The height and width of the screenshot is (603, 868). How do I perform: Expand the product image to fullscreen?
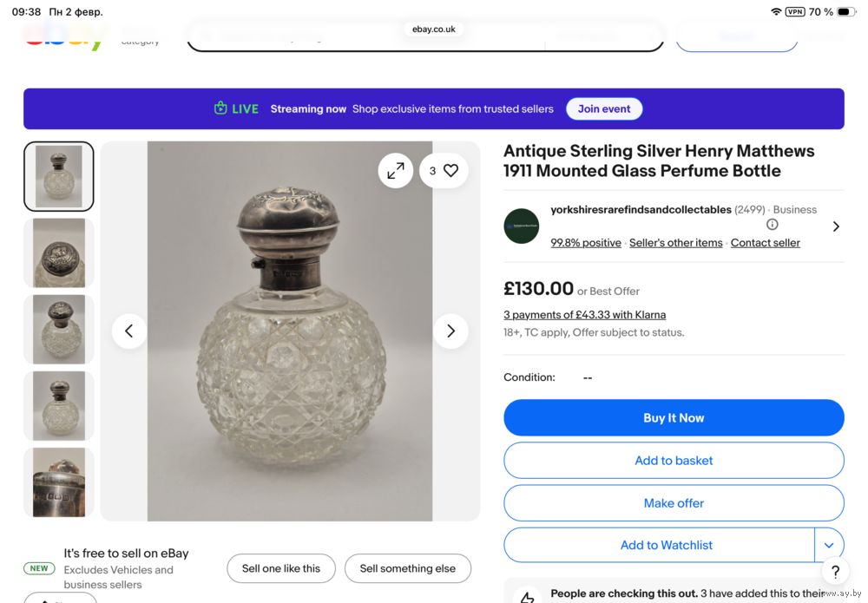(x=395, y=171)
